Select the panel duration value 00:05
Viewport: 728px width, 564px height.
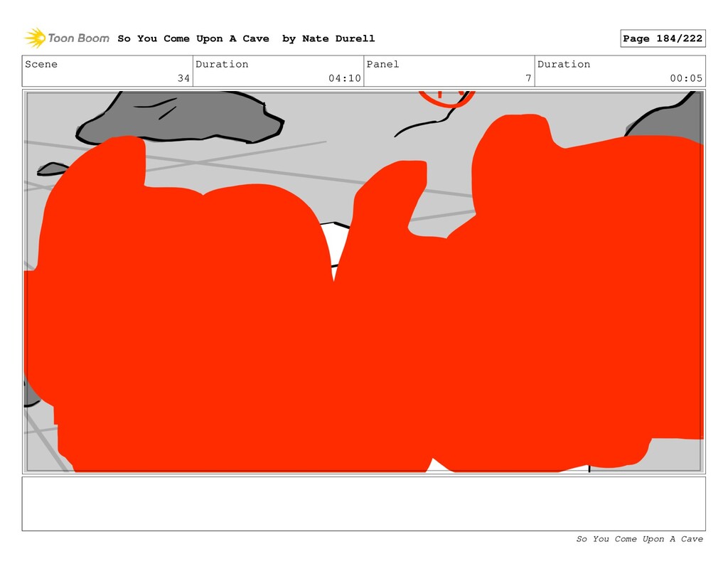pyautogui.click(x=686, y=78)
